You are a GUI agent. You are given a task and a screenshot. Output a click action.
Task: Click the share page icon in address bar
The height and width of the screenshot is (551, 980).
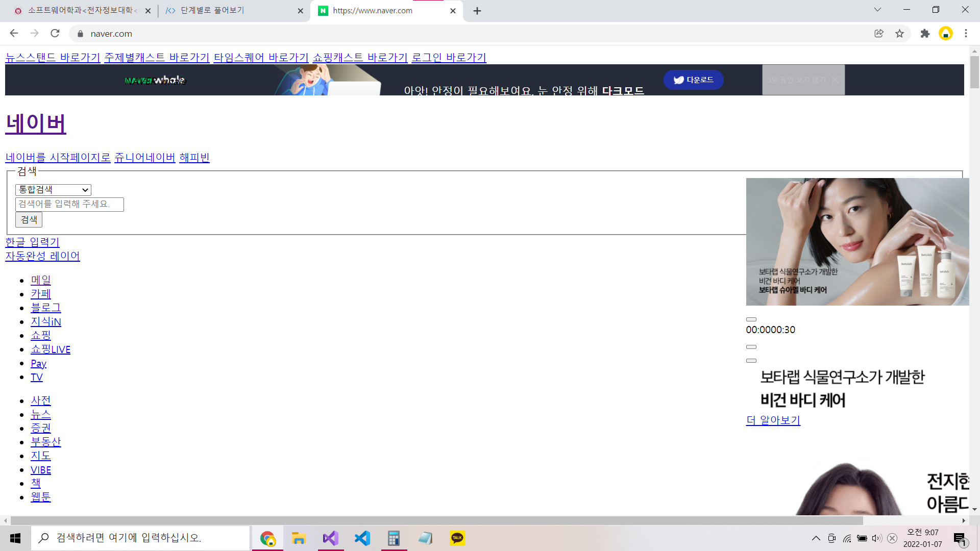click(879, 34)
